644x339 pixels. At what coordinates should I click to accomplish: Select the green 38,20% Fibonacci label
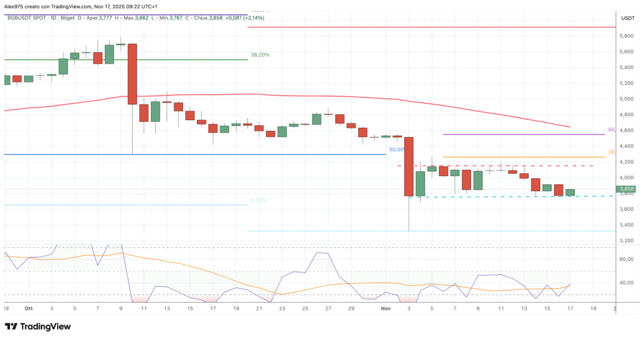(260, 55)
